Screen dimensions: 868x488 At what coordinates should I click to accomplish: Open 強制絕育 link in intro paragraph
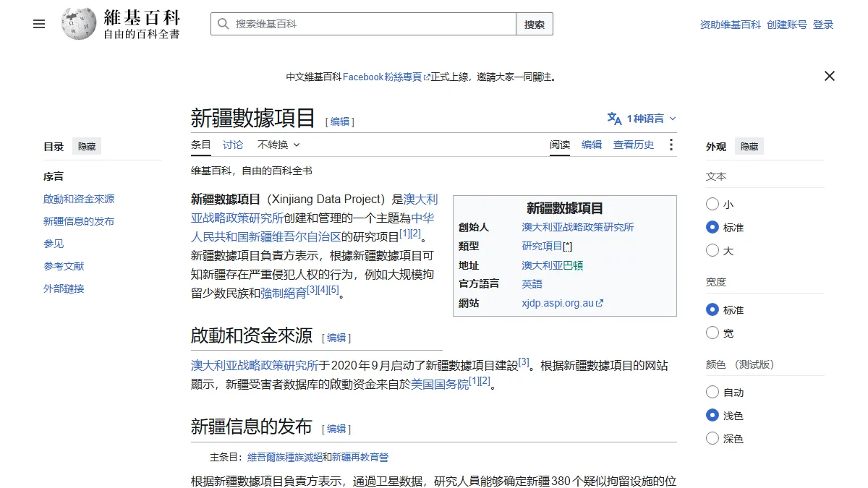click(x=284, y=293)
